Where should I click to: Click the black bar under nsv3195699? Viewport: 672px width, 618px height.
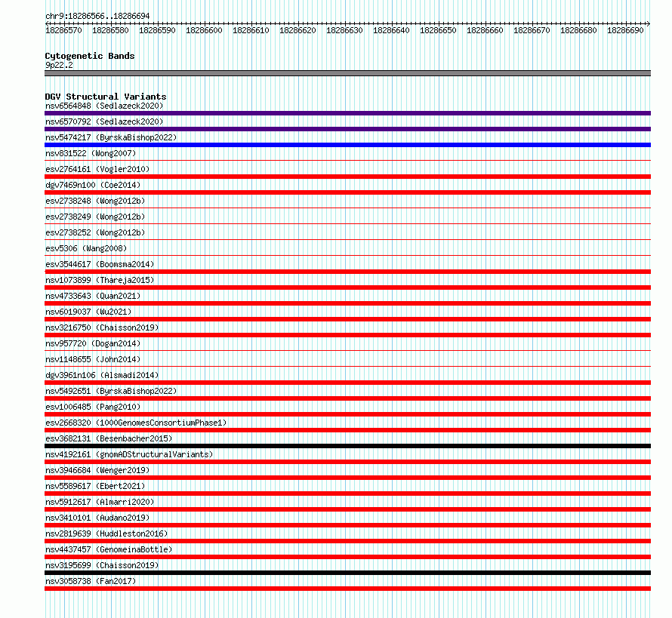pyautogui.click(x=347, y=573)
